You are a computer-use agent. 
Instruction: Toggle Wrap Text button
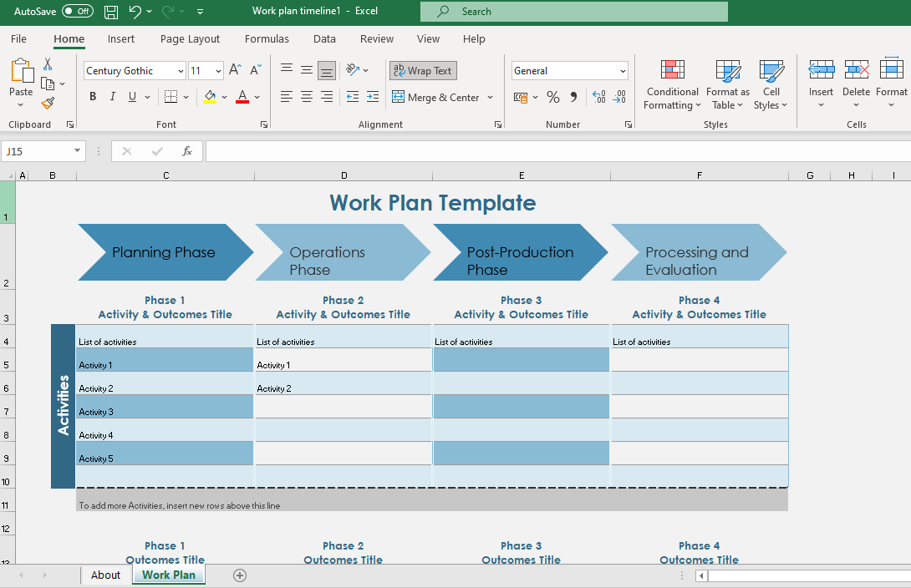pos(423,70)
